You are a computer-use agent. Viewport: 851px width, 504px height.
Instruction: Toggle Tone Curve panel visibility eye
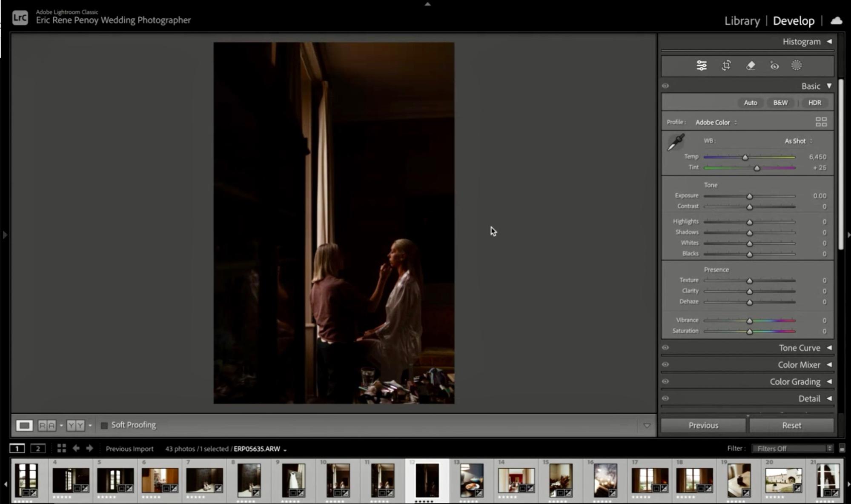(665, 348)
